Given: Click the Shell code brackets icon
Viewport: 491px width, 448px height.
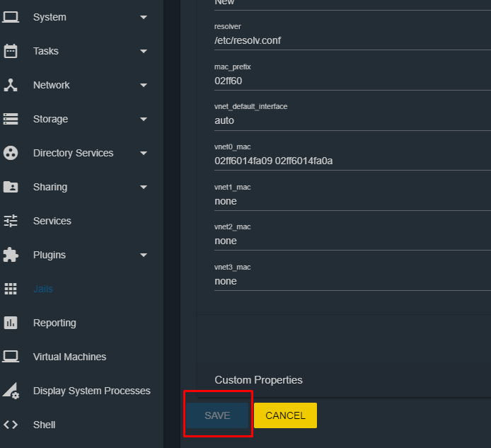Looking at the screenshot, I should coord(11,425).
